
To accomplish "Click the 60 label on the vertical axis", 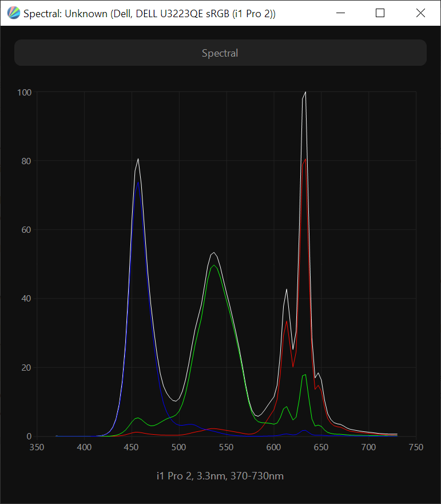I will point(26,230).
